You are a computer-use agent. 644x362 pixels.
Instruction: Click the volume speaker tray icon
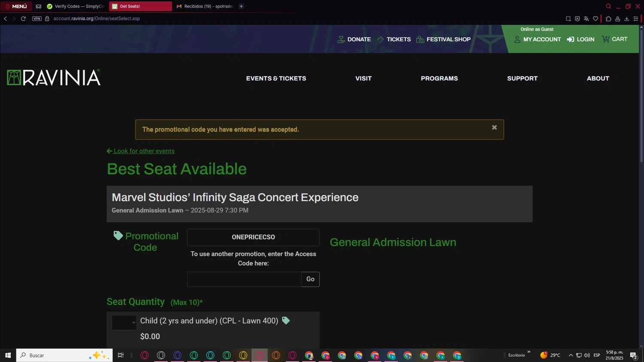click(x=587, y=355)
